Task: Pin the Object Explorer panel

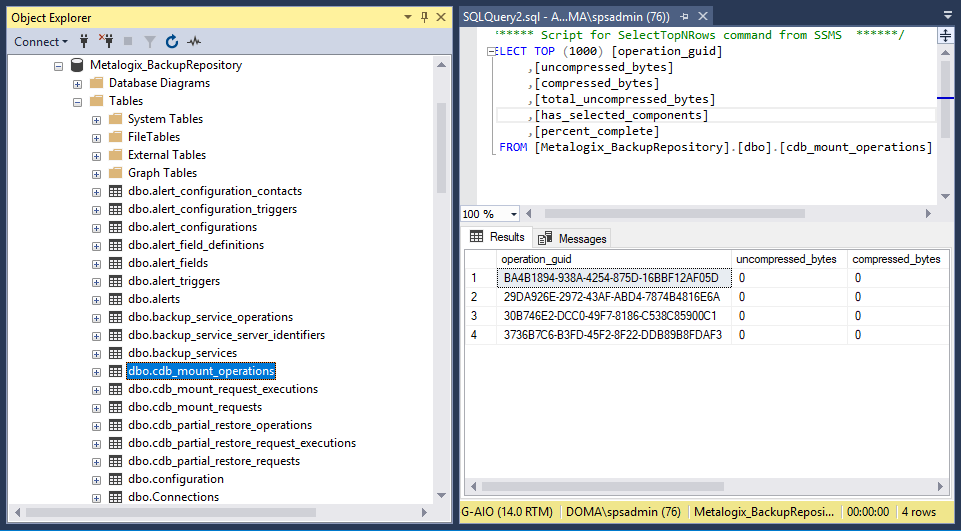Action: tap(424, 17)
